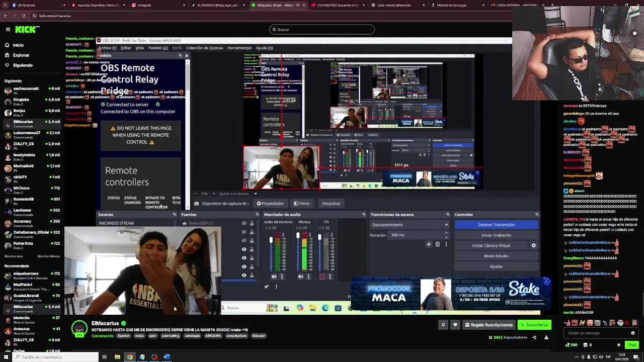Click the green Suscribirse button
Image resolution: width=644 pixels, height=362 pixels.
coord(534,325)
